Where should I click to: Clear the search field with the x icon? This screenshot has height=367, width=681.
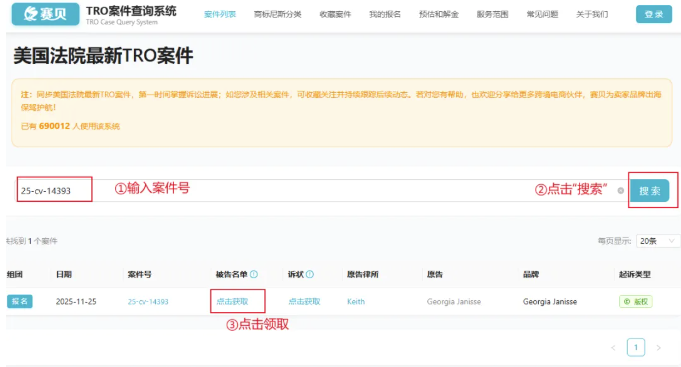[x=621, y=191]
